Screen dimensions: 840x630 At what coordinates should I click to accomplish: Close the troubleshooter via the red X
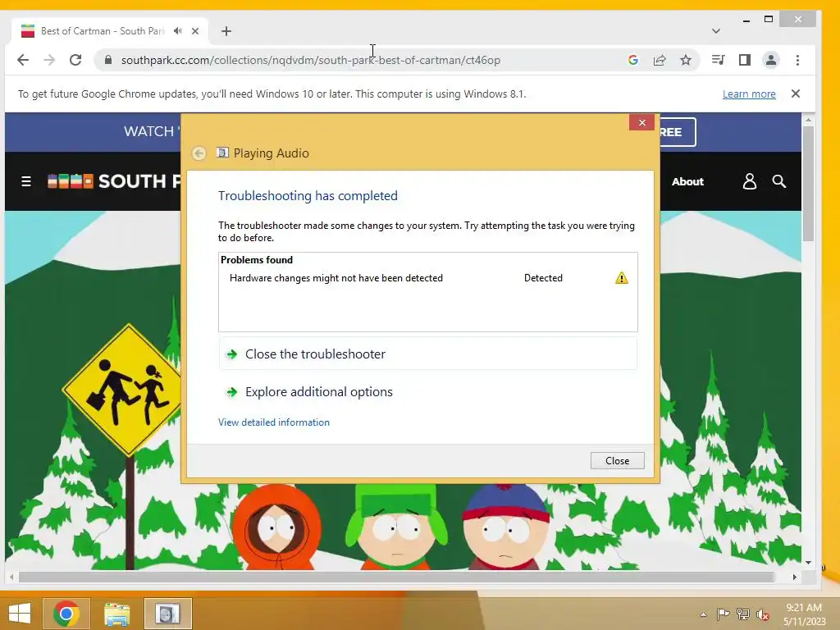click(641, 123)
